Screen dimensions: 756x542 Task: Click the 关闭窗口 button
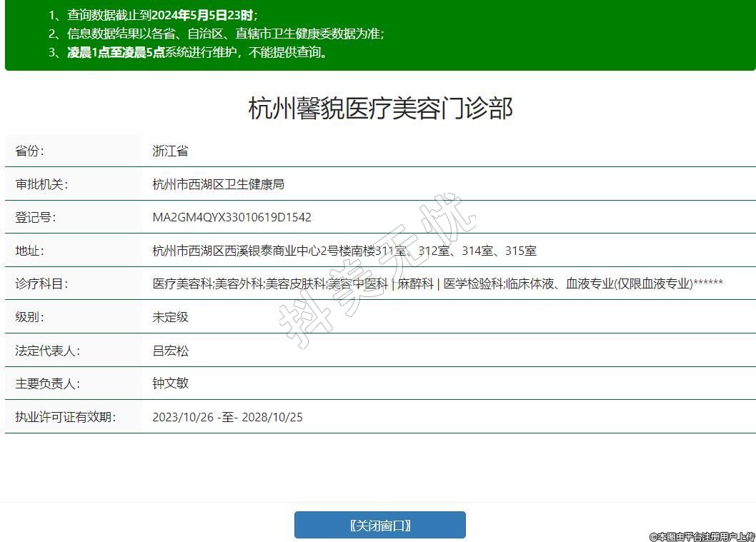pyautogui.click(x=379, y=526)
